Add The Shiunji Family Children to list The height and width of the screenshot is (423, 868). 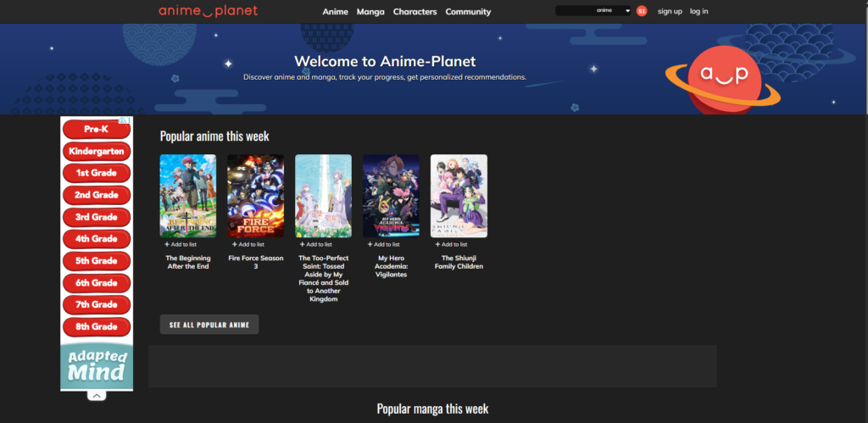[451, 244]
